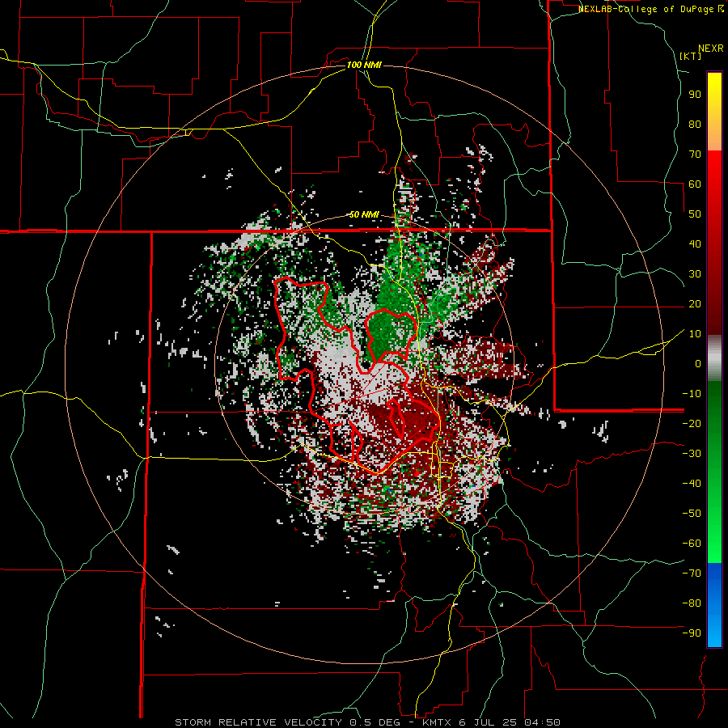Viewport: 728px width, 728px height.
Task: Select the 80 value on velocity scale
Action: point(695,125)
